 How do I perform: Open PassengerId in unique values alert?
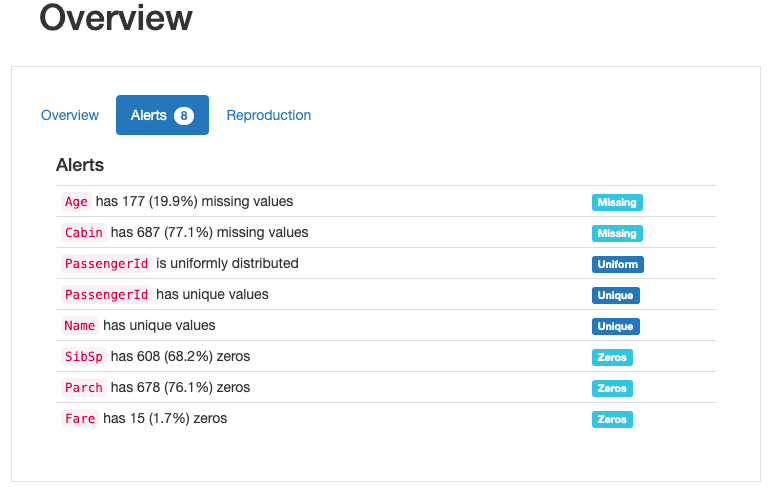pyautogui.click(x=106, y=295)
